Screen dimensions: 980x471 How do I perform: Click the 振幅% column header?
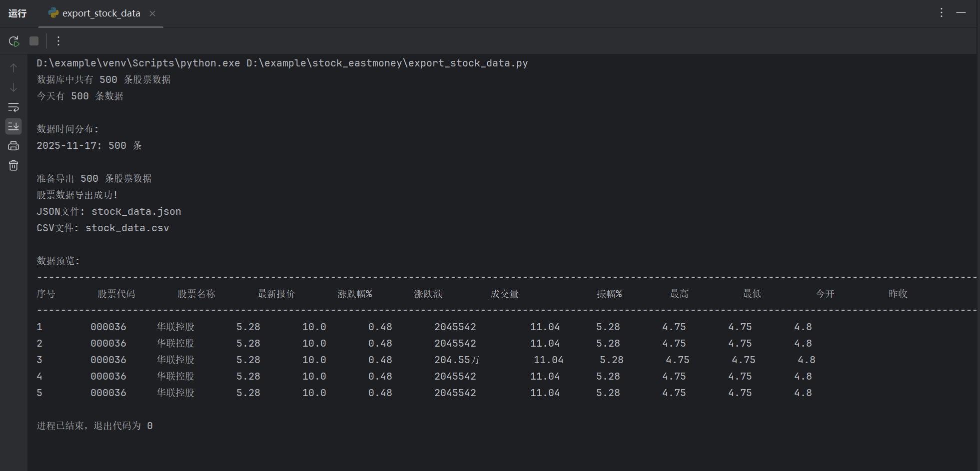(x=609, y=294)
